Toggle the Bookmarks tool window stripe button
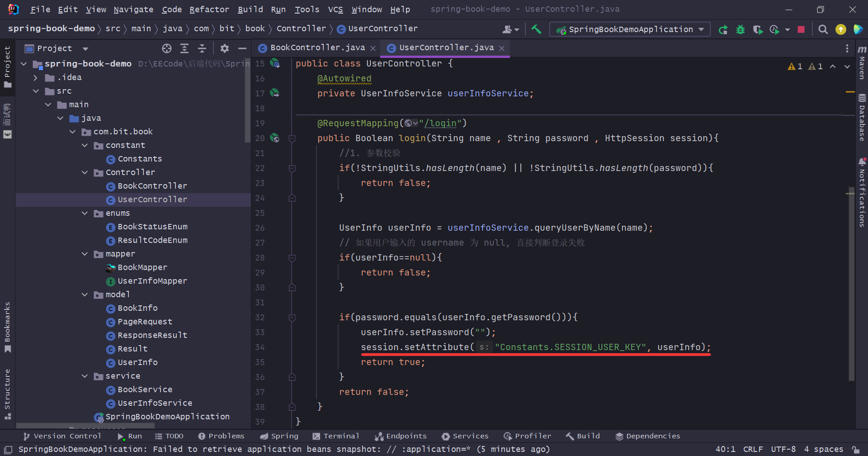 tap(7, 327)
